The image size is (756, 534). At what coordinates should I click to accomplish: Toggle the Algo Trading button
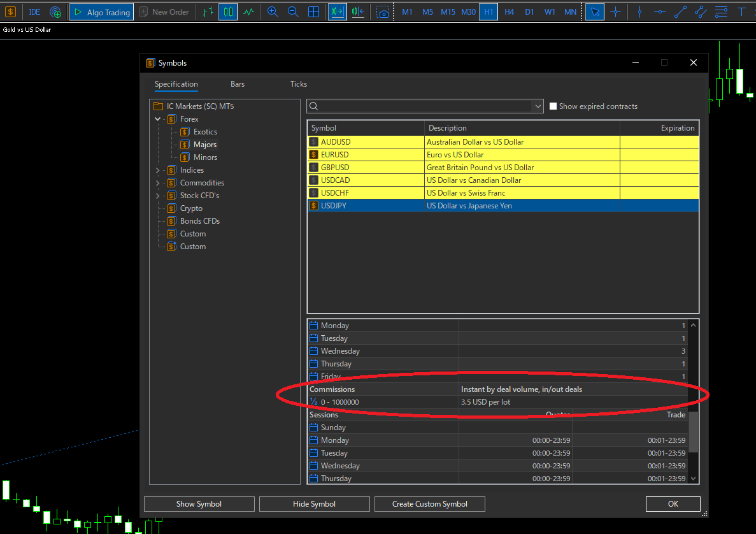101,12
